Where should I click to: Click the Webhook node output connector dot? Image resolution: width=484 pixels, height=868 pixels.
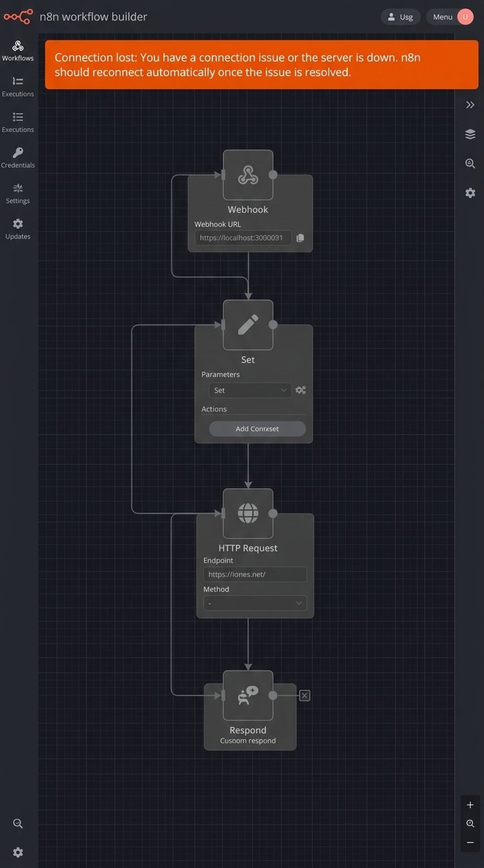click(273, 175)
